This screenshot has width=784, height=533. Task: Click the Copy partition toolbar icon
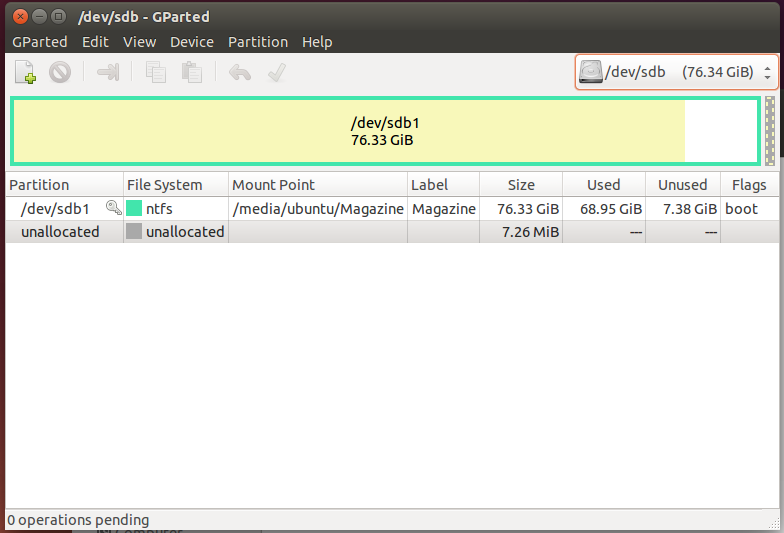(x=156, y=72)
